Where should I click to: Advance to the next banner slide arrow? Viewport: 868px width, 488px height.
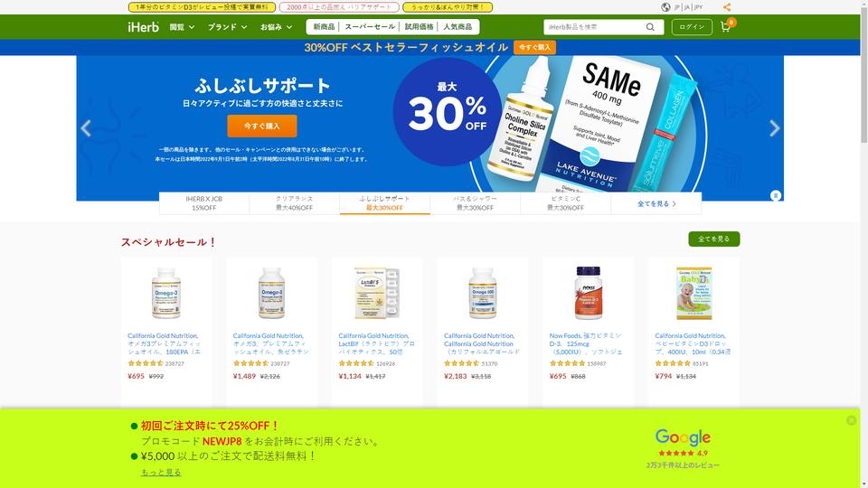[775, 128]
